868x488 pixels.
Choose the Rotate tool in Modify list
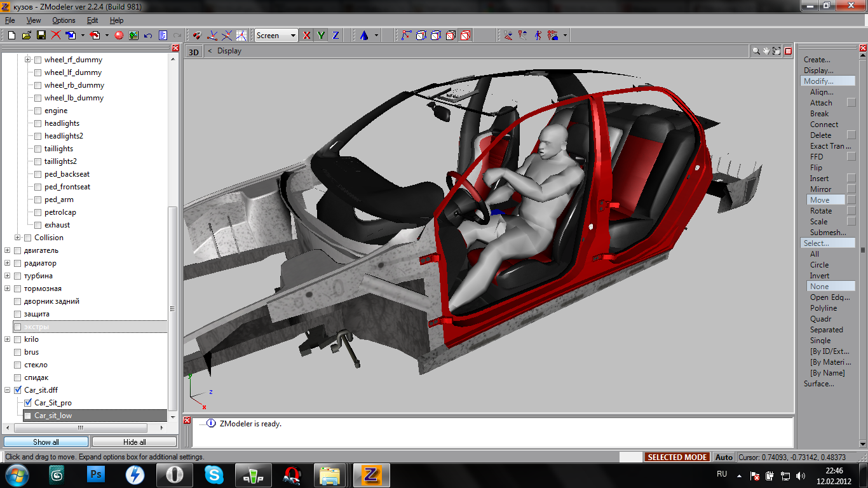tap(820, 211)
